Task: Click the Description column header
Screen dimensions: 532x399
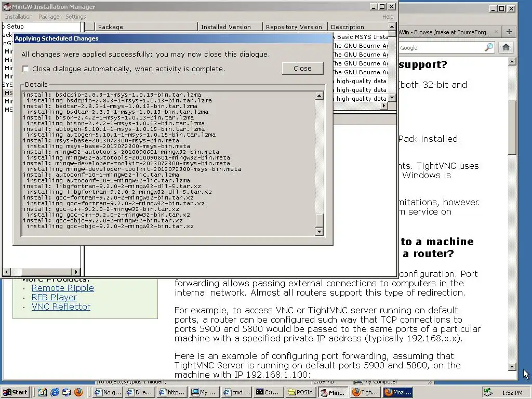Action: pyautogui.click(x=358, y=27)
